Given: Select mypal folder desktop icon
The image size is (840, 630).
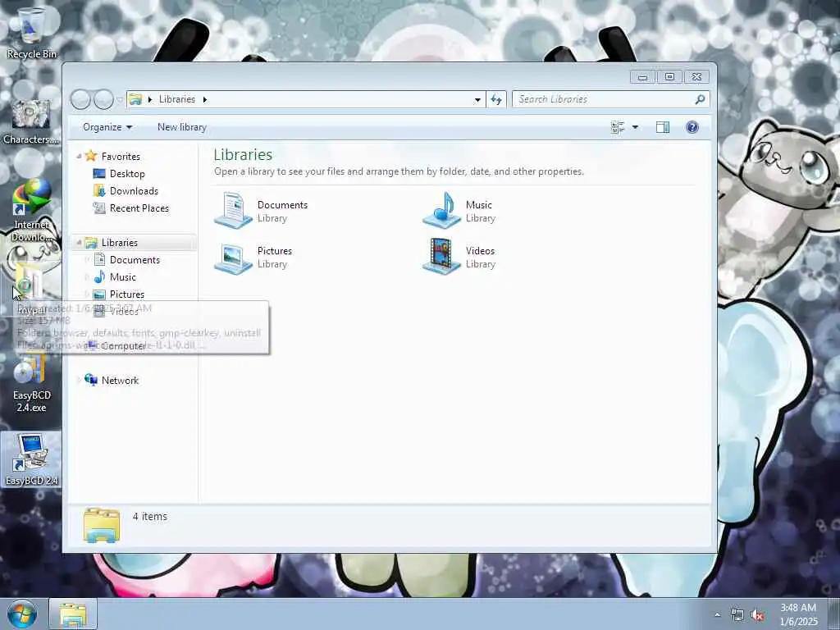Looking at the screenshot, I should coord(30,290).
